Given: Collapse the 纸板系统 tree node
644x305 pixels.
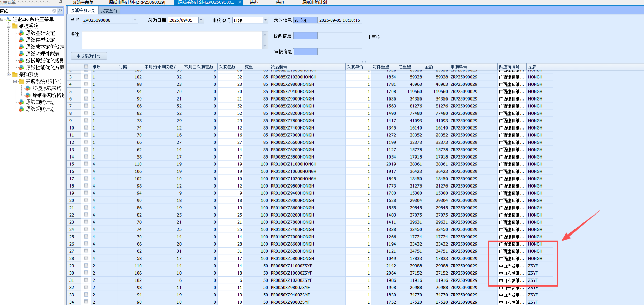Looking at the screenshot, I should click(9, 26).
